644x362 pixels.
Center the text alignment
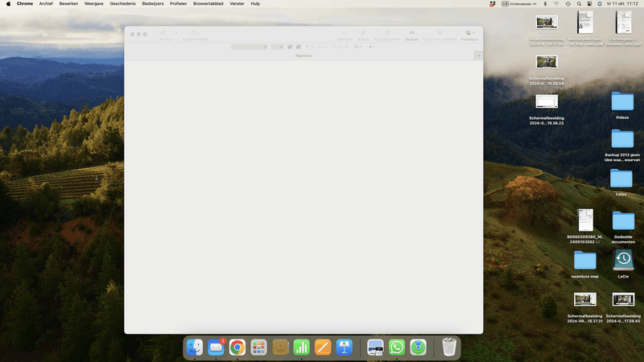pyautogui.click(x=340, y=47)
